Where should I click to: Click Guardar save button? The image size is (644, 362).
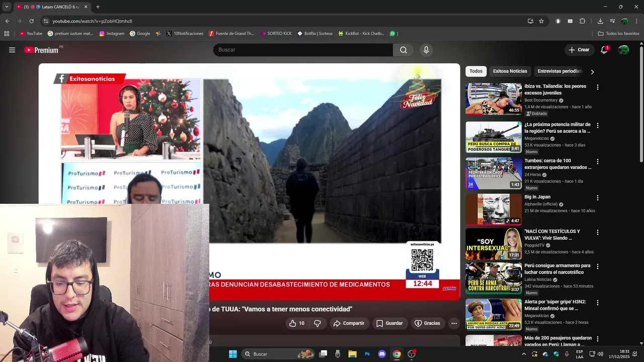pos(389,323)
